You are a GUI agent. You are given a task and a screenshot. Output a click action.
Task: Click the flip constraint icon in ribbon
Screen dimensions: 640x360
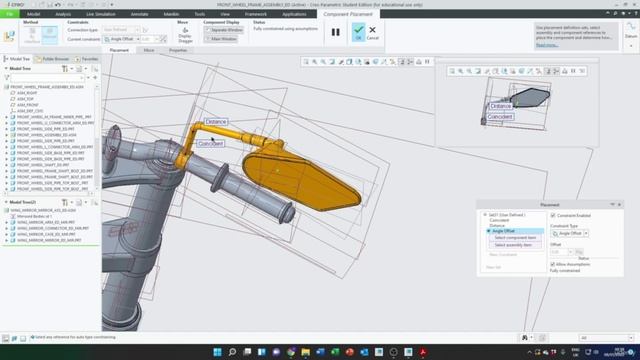[163, 39]
